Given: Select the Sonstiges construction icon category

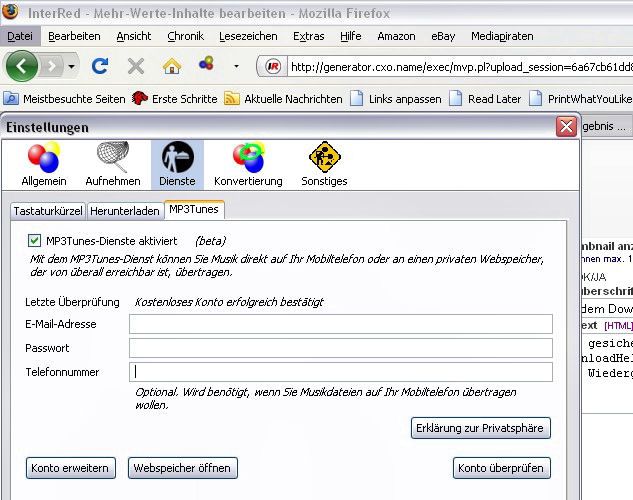Looking at the screenshot, I should tap(324, 165).
